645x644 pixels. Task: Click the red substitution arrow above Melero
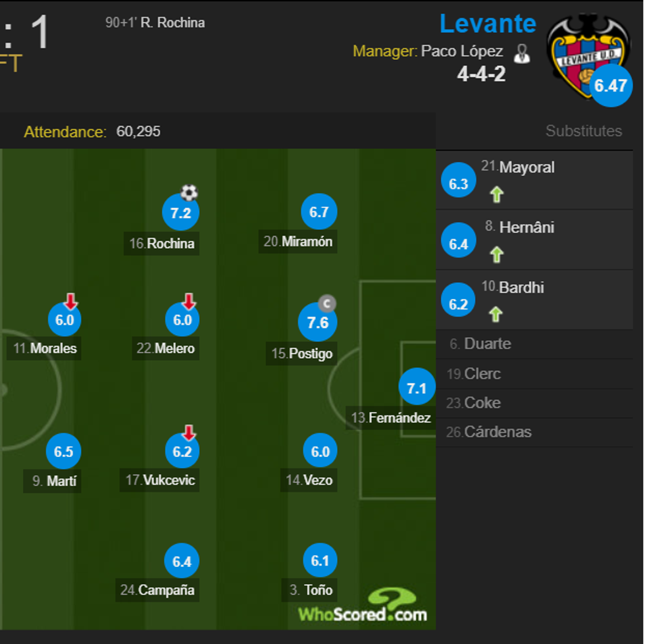(190, 300)
